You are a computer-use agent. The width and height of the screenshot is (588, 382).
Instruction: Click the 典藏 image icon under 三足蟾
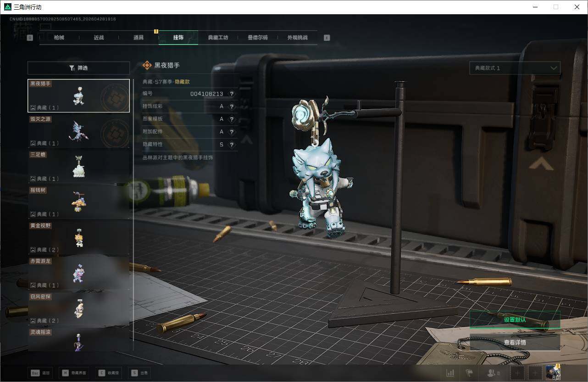33,179
